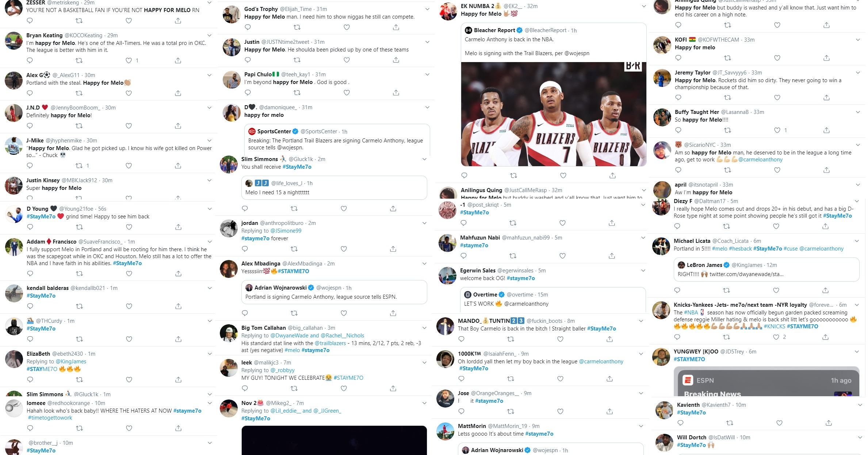The image size is (868, 455).
Task: Follow the @trailblazers mention link
Action: [x=330, y=343]
